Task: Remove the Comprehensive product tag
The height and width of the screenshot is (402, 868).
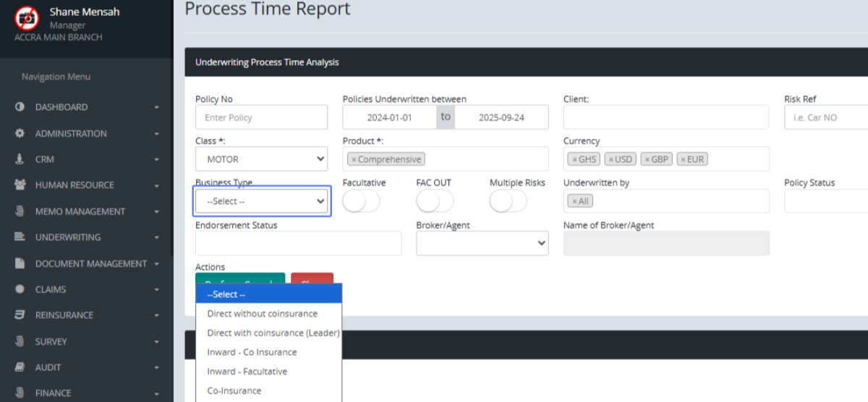Action: [353, 160]
